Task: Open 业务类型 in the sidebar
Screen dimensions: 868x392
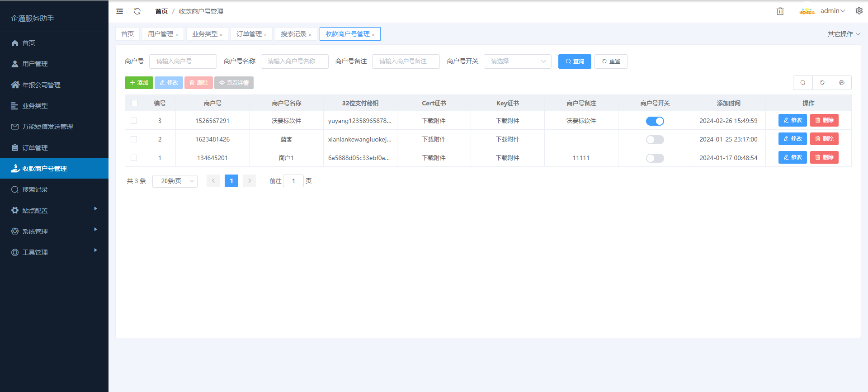Action: 54,106
